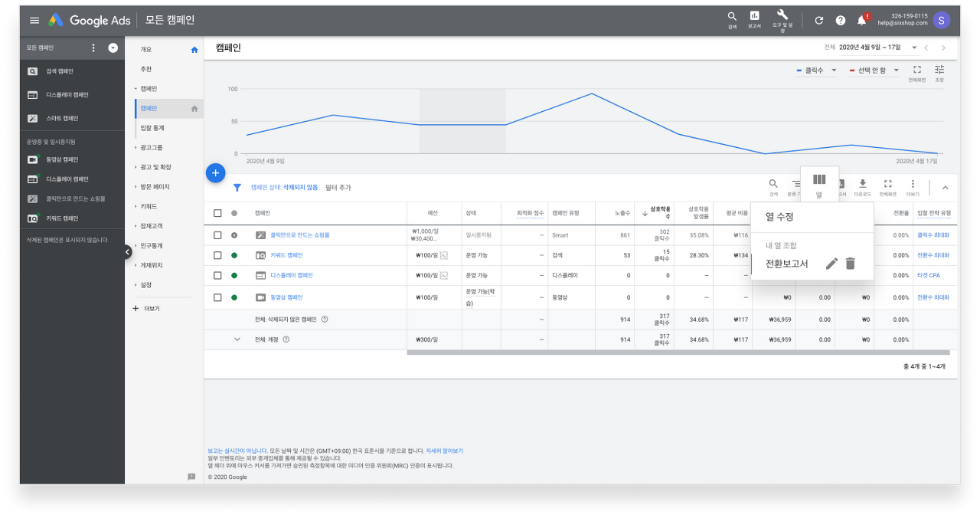Edit the 전환보고서 column set pencil
Image resolution: width=980 pixels, height=518 pixels.
click(831, 264)
